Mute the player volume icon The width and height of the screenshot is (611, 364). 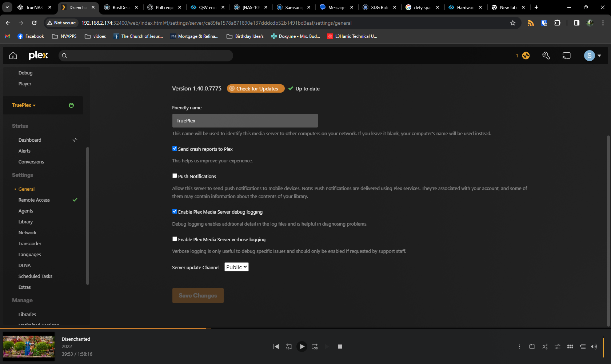pos(594,347)
